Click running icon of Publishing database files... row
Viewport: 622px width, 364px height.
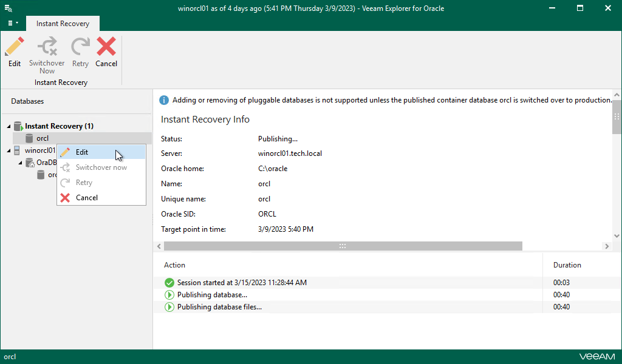click(x=169, y=307)
